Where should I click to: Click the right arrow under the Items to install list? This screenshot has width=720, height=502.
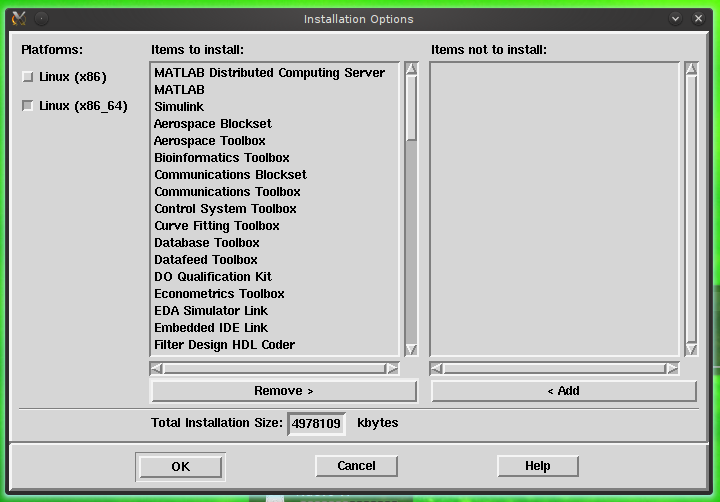click(392, 368)
